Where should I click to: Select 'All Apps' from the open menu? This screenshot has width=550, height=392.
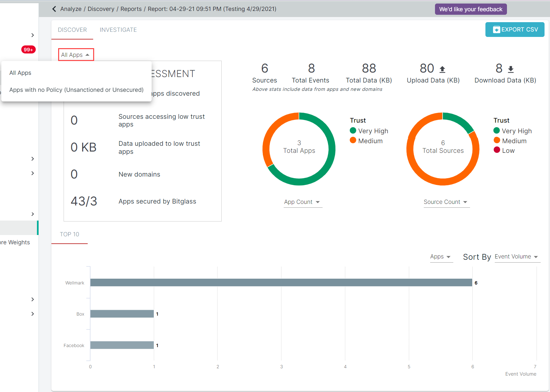[x=20, y=73]
